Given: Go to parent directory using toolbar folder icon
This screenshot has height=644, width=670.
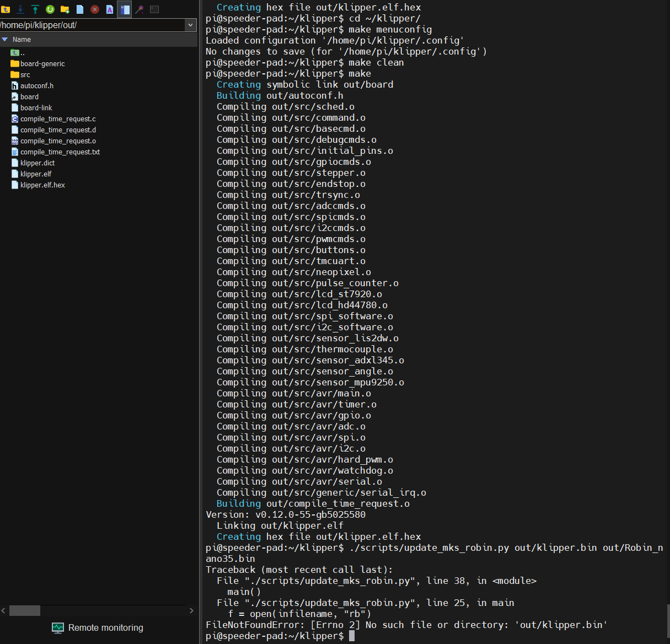Looking at the screenshot, I should coord(6,9).
